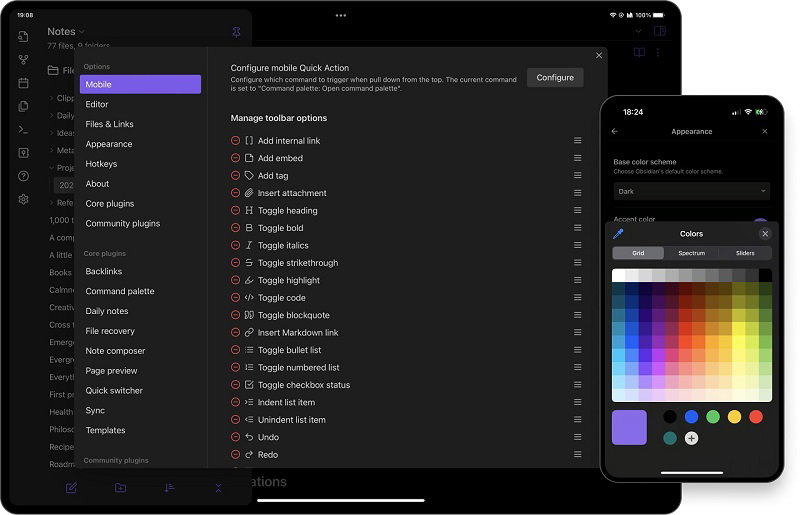Open Base color scheme dropdown
The image size is (800, 515).
[691, 191]
